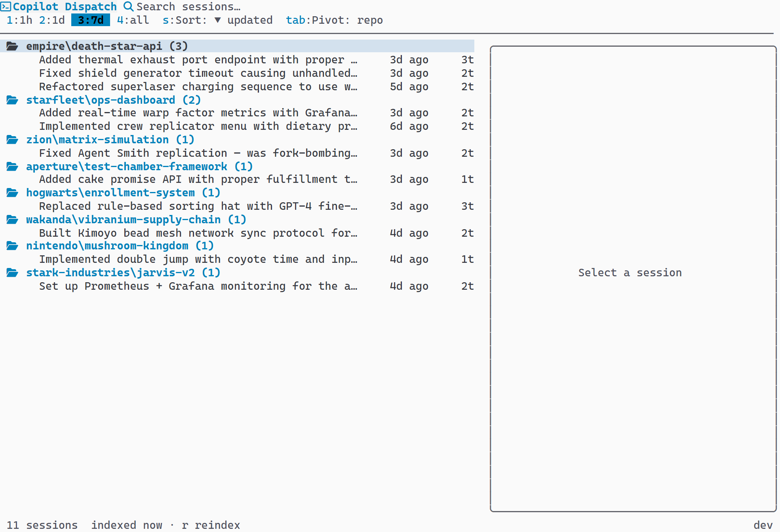Image resolution: width=780 pixels, height=532 pixels.
Task: Click the Copilot Dispatch title
Action: [65, 6]
